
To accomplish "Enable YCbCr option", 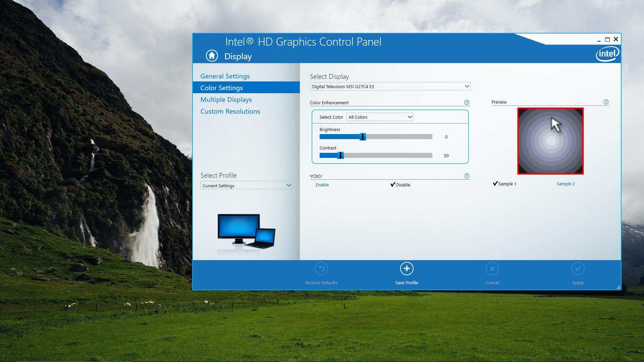I will click(x=322, y=185).
